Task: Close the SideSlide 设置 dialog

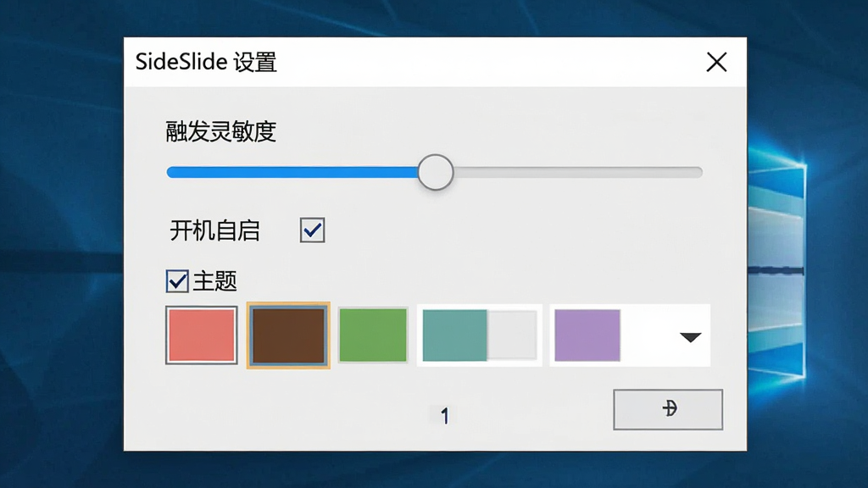Action: [x=716, y=62]
